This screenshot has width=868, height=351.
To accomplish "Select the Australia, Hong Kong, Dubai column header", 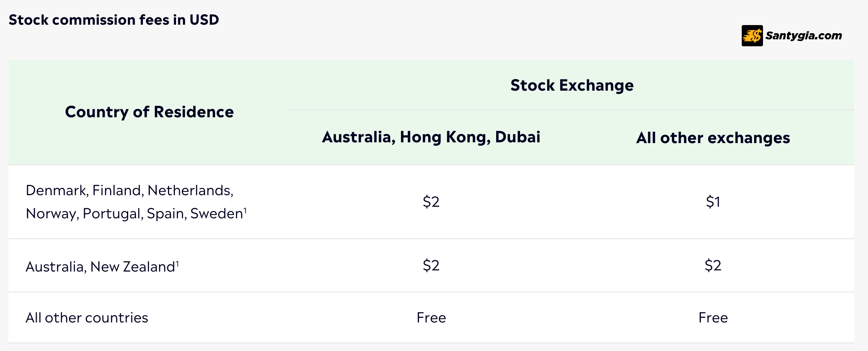I will [431, 137].
